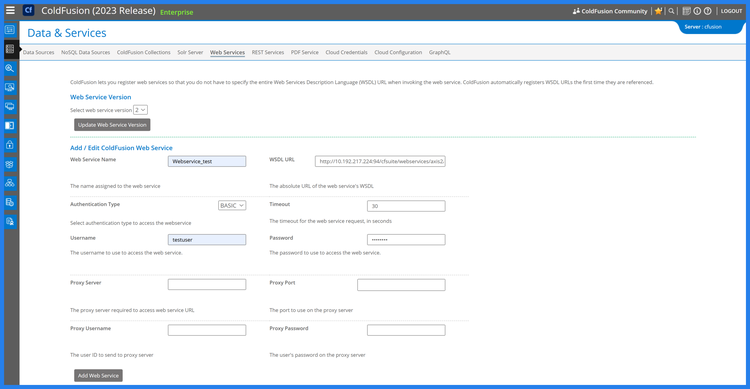Click Add / Edit ColdFusion Web Service heading

coord(121,148)
